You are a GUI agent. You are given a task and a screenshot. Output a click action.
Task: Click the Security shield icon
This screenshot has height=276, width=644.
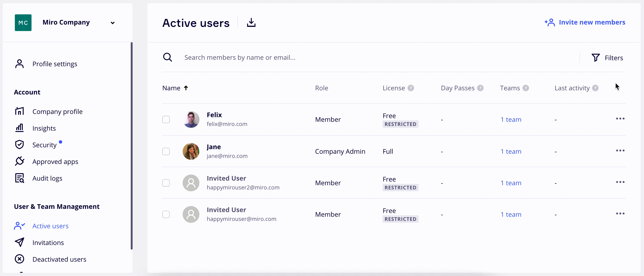pyautogui.click(x=19, y=145)
